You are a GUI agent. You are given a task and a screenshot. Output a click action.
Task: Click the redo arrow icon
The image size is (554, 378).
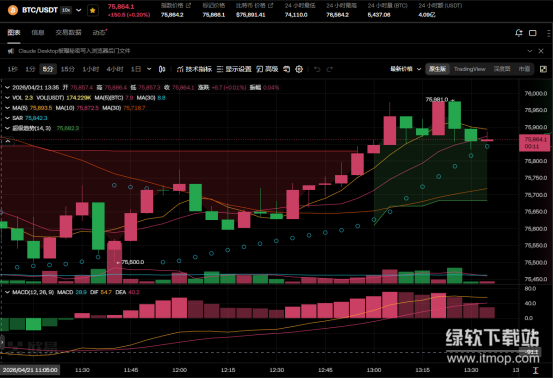(330, 69)
